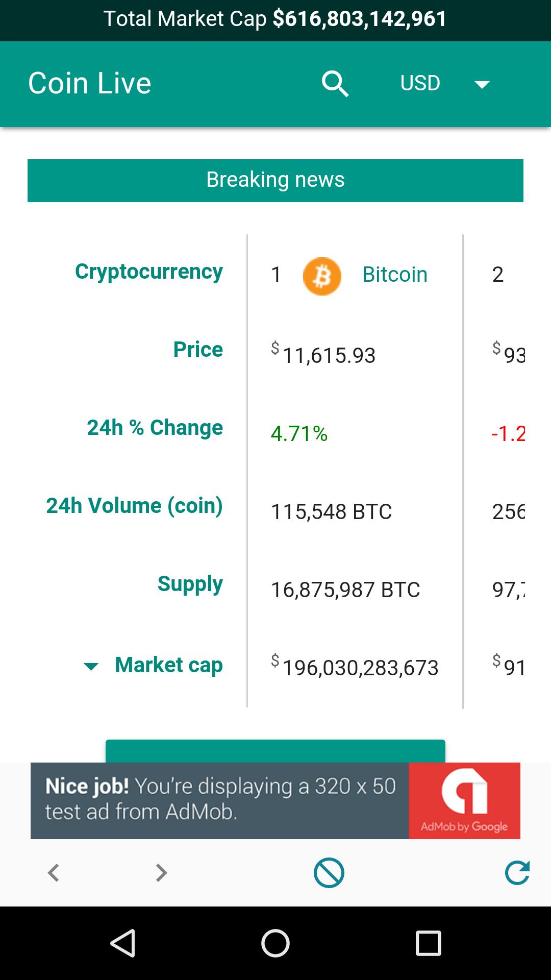Sort by Price row header
551x980 pixels.
pyautogui.click(x=198, y=350)
